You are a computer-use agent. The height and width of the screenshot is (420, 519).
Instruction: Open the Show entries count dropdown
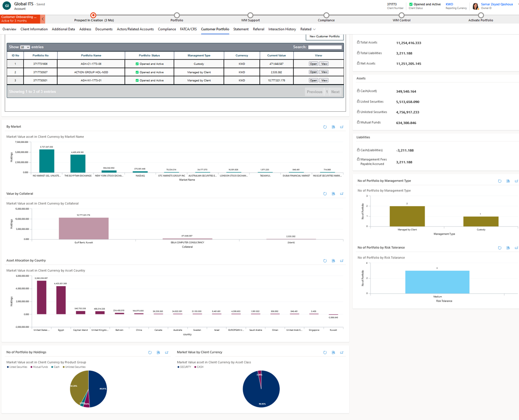pyautogui.click(x=25, y=47)
